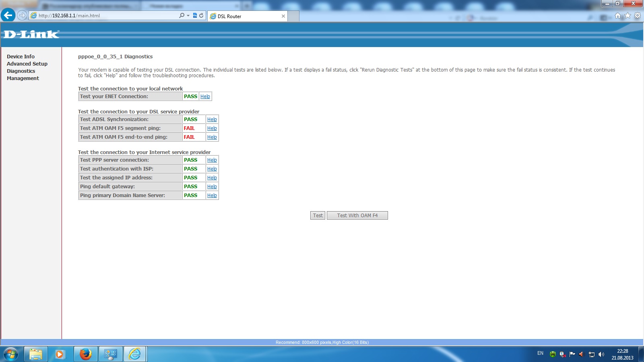This screenshot has width=644, height=362.
Task: Click the 'pppoe_0_0_35_1 Diagnostics' heading
Action: pos(116,57)
